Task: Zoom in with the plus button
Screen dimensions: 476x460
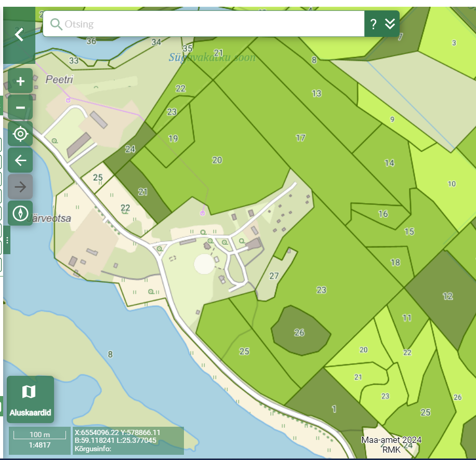Action: [x=20, y=81]
